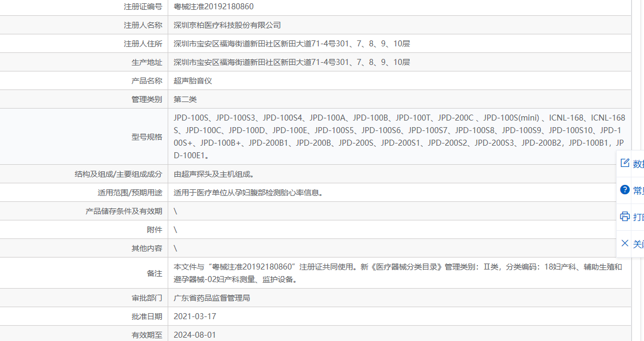Click the 结构及组成/主要组成成分 label
This screenshot has height=341, width=644.
tap(119, 174)
